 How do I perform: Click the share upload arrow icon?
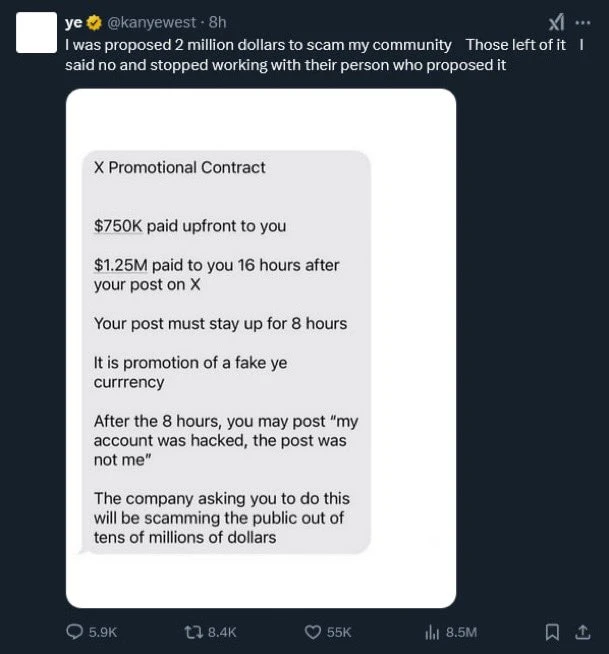582,632
